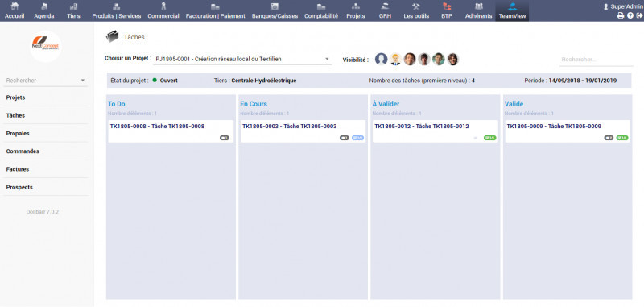Click the Accueil home icon in the top bar

click(14, 6)
